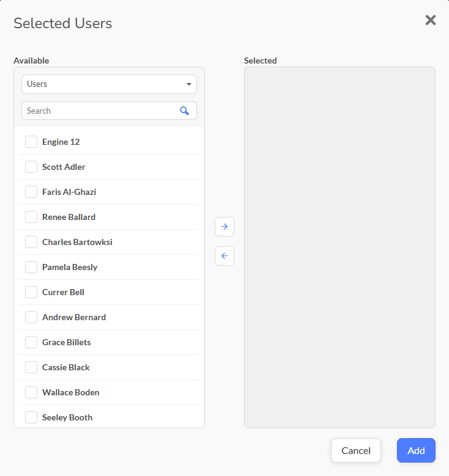Check the box for Engine 12
Image resolution: width=449 pixels, height=476 pixels.
31,142
